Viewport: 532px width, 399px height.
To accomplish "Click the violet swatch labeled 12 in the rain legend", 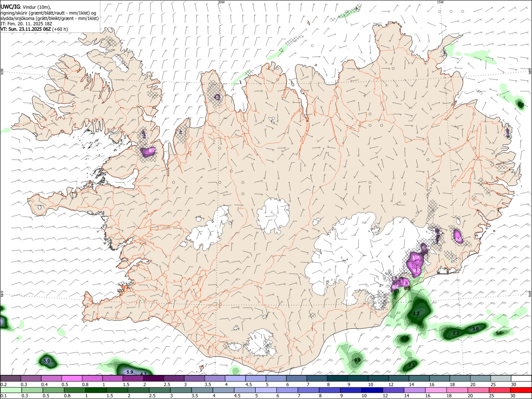I will point(393,390).
